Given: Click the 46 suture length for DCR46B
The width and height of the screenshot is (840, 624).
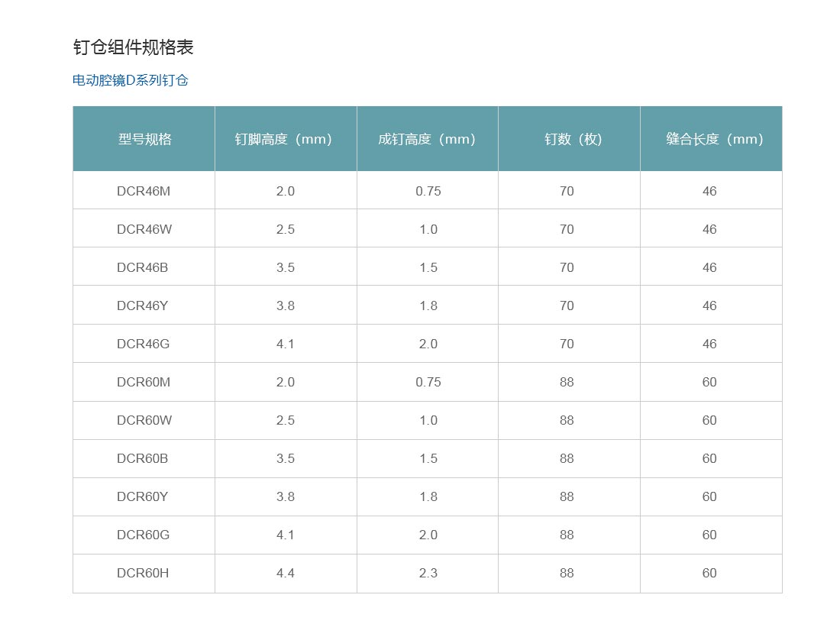Looking at the screenshot, I should click(x=709, y=267).
